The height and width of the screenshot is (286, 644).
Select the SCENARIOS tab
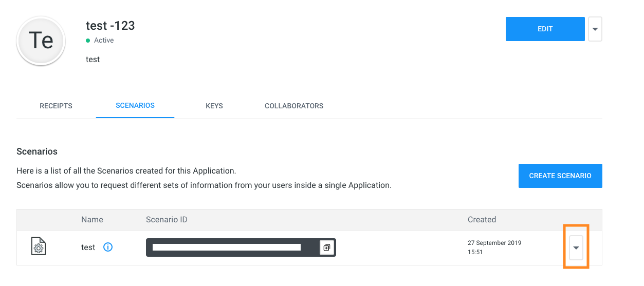pos(135,105)
